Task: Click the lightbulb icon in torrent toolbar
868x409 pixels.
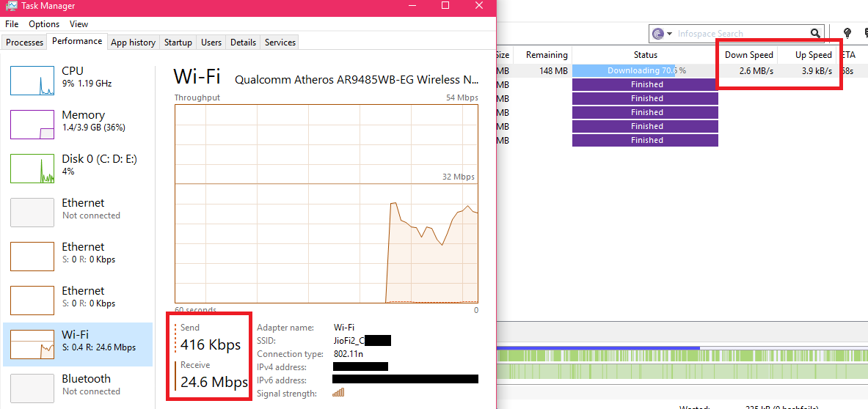Action: coord(847,33)
